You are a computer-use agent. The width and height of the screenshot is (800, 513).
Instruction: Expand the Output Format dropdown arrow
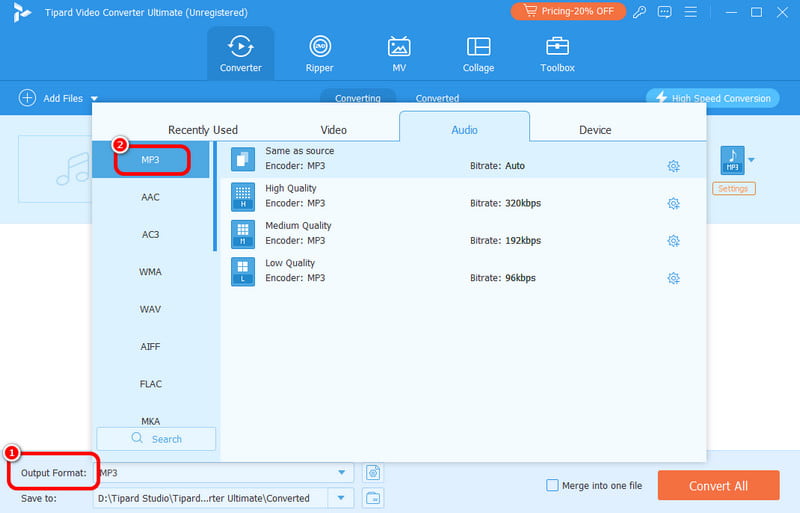(341, 473)
